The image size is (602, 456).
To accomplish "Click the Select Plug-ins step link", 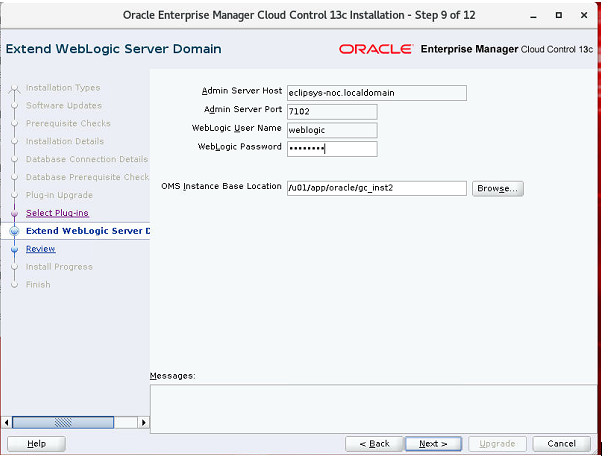I will [x=58, y=213].
